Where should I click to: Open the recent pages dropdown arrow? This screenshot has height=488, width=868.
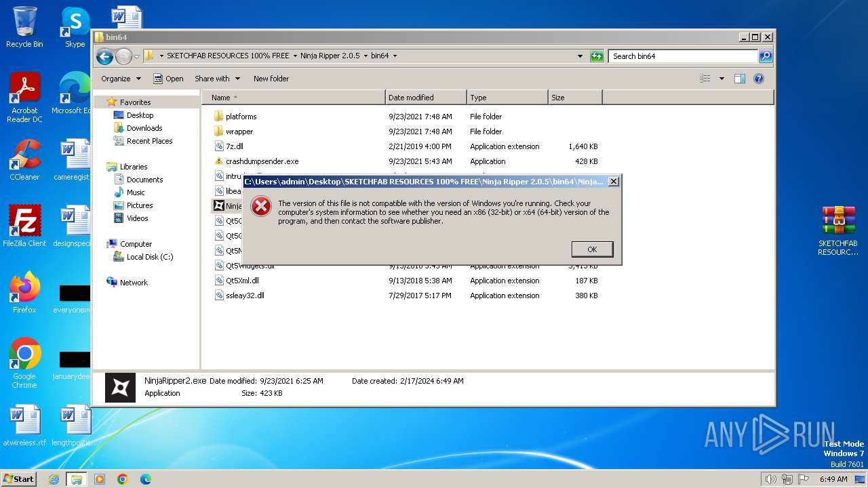click(x=136, y=56)
